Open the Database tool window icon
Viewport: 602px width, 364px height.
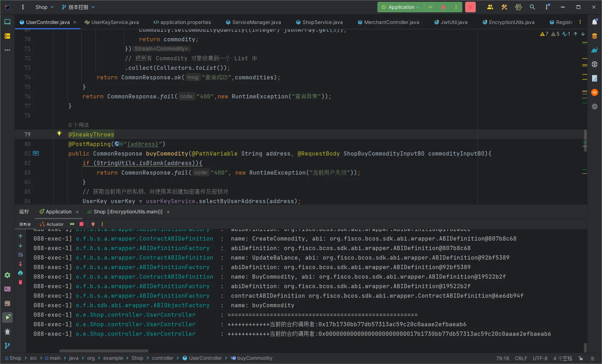pyautogui.click(x=595, y=36)
